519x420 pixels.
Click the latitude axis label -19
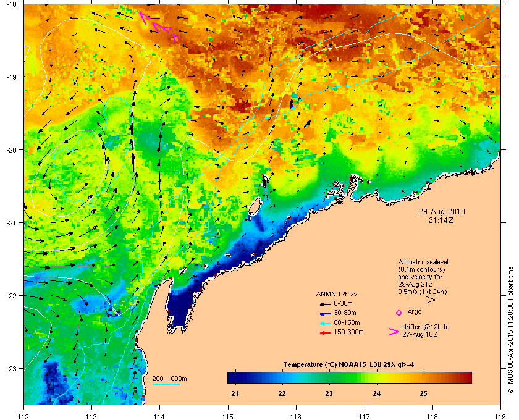point(11,77)
